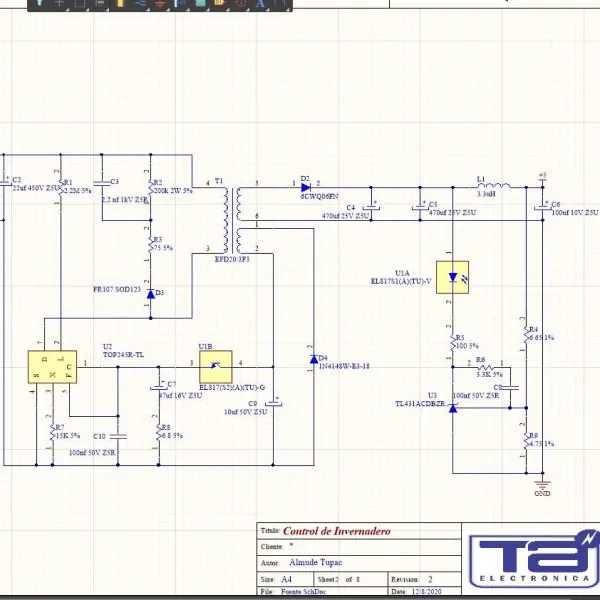This screenshot has width=600, height=600.
Task: Click the plus-shaped move tool in toolbar
Action: 59,3
